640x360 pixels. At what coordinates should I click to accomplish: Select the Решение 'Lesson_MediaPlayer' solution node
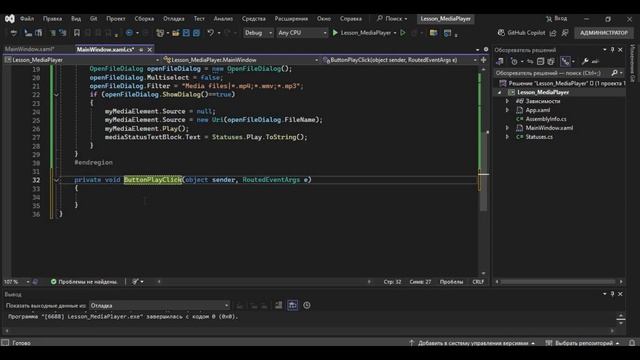562,83
